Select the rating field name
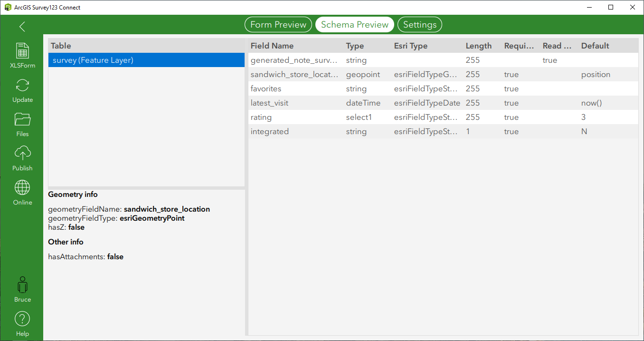This screenshot has width=644, height=341. click(261, 117)
